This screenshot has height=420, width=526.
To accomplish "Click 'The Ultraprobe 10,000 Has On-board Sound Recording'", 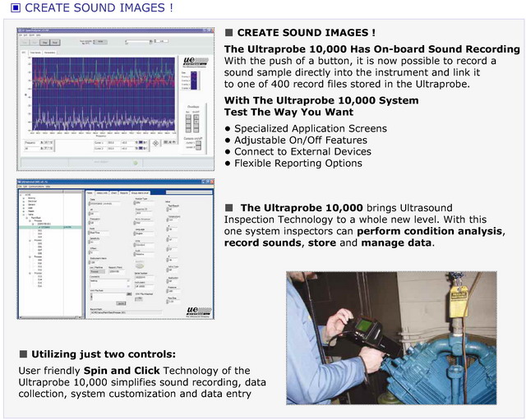I will [x=372, y=49].
